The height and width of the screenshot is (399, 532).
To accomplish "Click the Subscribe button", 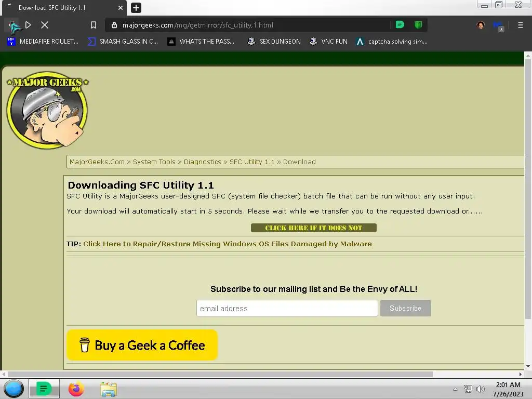I will point(405,308).
